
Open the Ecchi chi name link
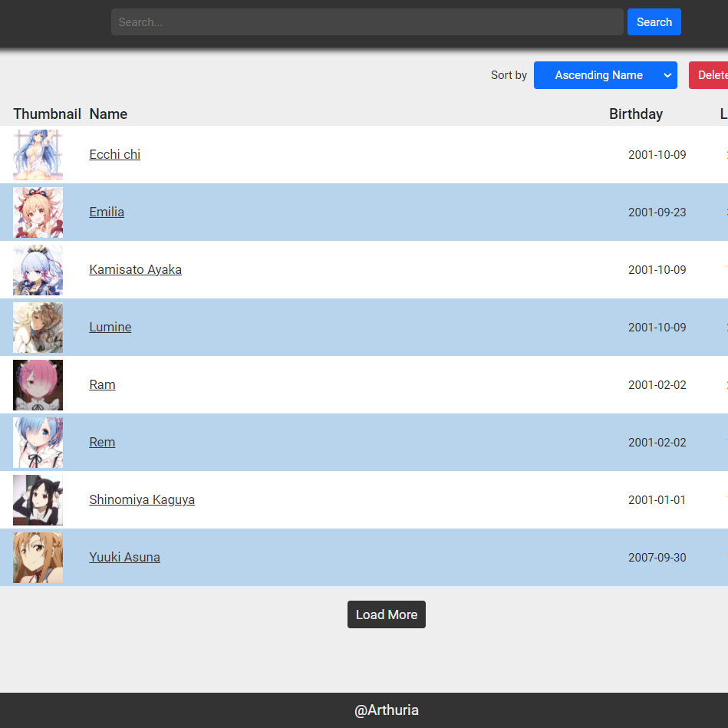114,154
